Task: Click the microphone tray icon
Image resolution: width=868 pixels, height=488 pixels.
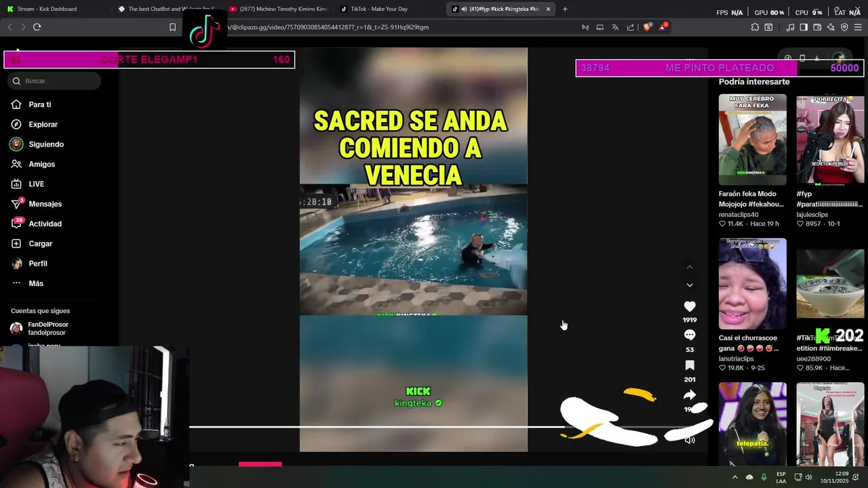Action: coord(764,477)
